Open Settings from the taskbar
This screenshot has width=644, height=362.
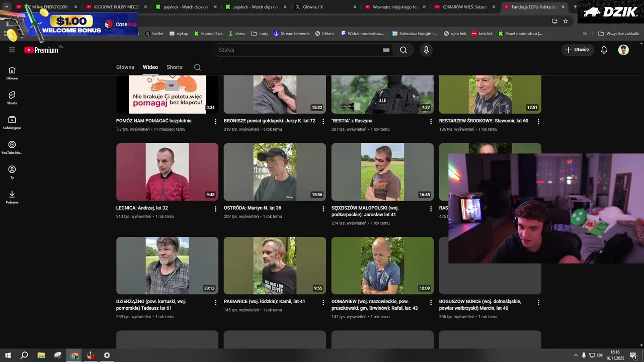107,355
